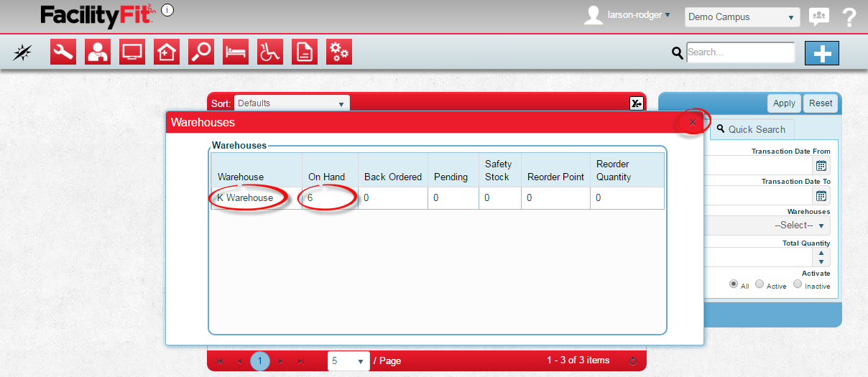Click the wheelchair toolbar icon
868x377 pixels.
[270, 52]
